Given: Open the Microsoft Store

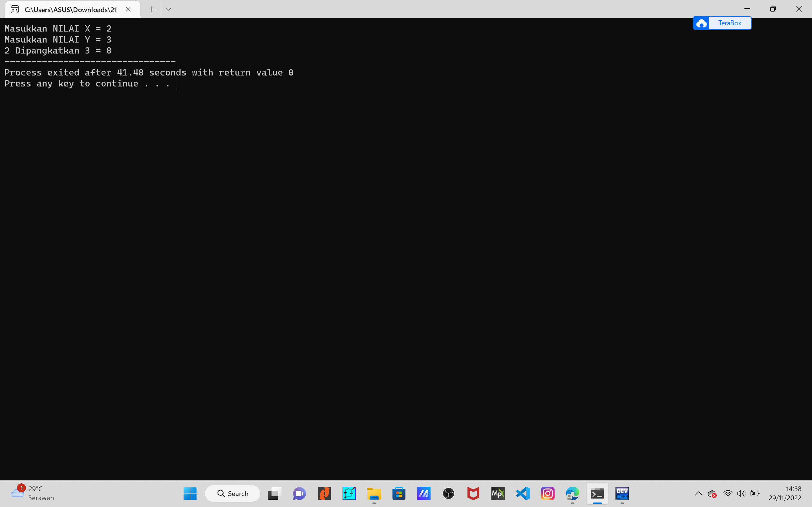Looking at the screenshot, I should coord(399,493).
